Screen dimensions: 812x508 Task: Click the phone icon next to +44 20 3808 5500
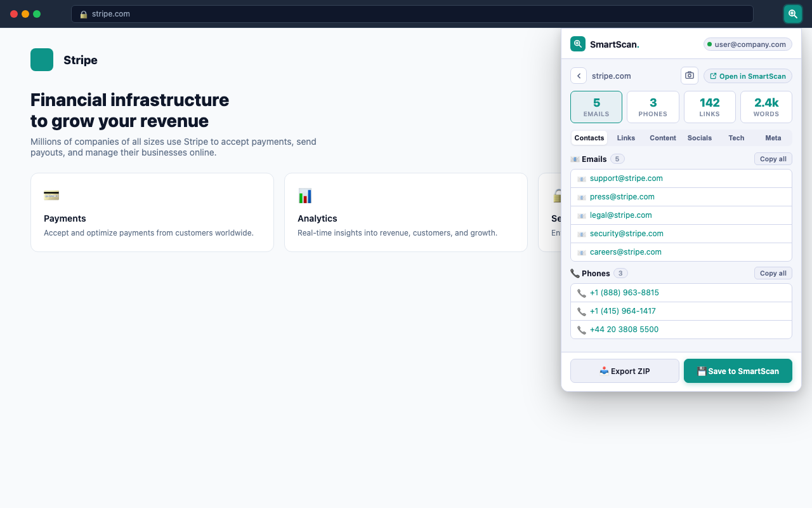pyautogui.click(x=582, y=330)
